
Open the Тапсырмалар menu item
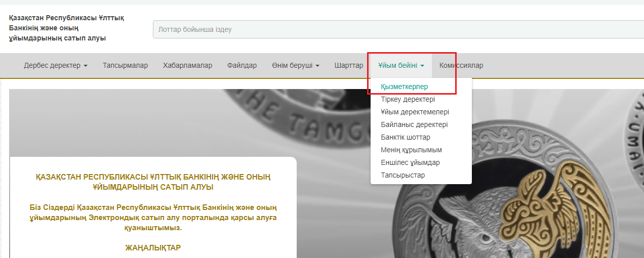(x=125, y=65)
